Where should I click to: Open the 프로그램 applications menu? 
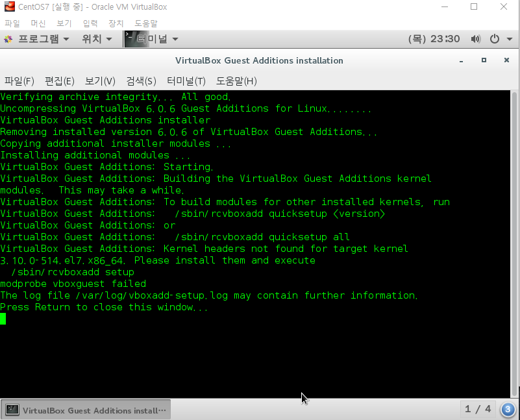point(43,39)
